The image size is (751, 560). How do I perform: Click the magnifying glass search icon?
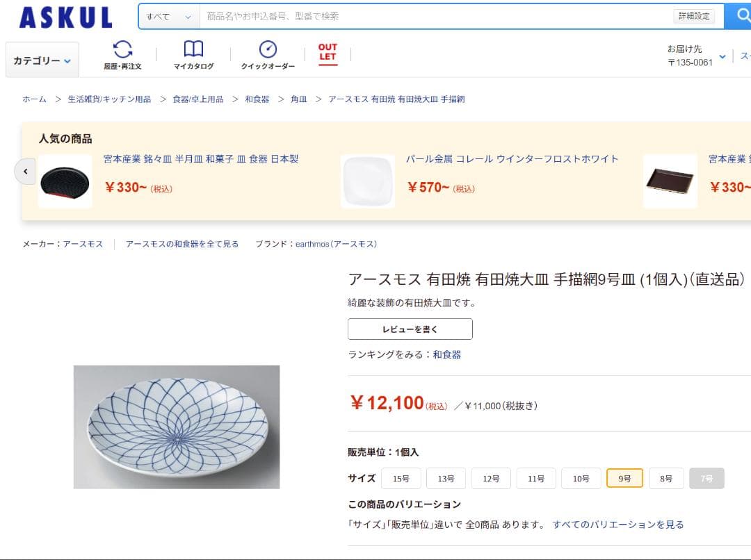tap(741, 15)
